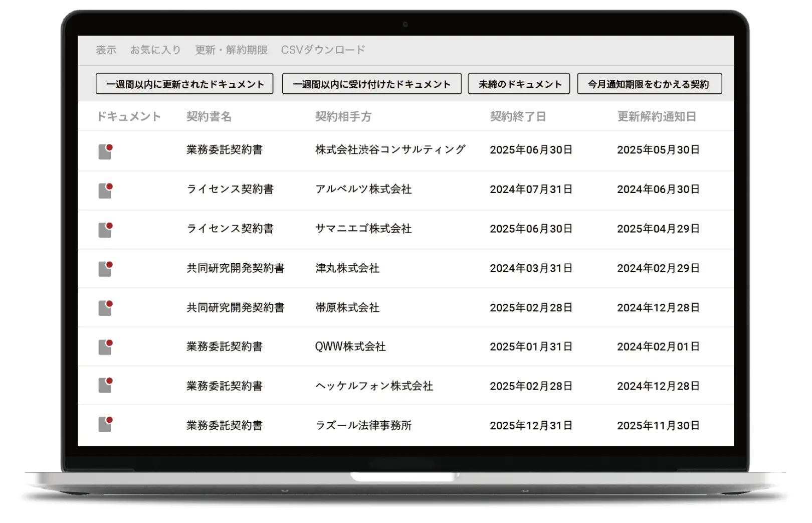
Task: Sort by the ドキュメント column header
Action: click(x=129, y=117)
